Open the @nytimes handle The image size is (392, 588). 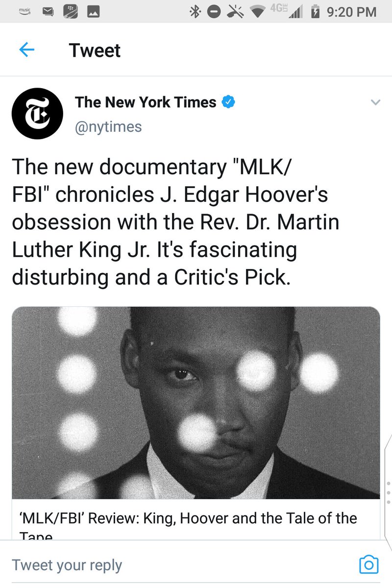click(108, 127)
